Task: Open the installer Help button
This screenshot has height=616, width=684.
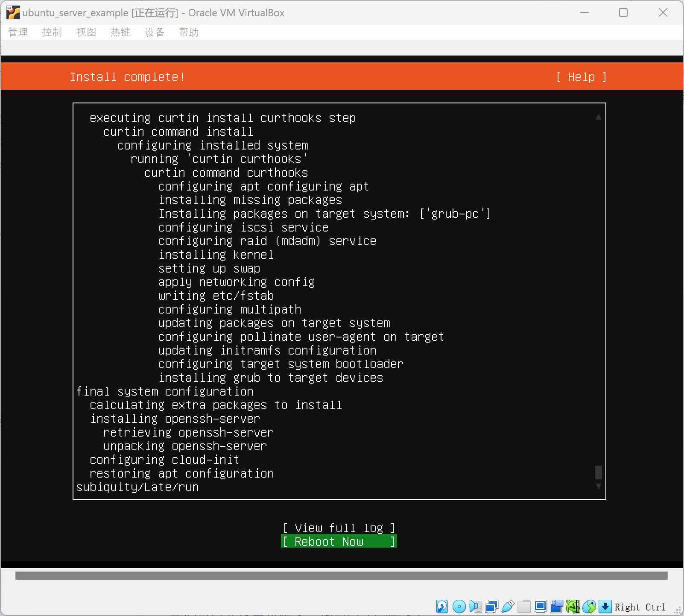Action: [x=581, y=77]
